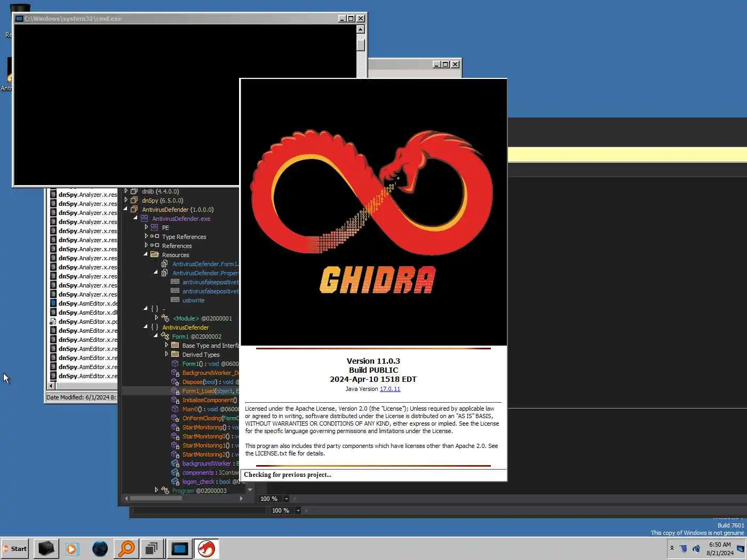747x560 pixels.
Task: Click the dnlib assembly icon in dnSpy tree
Action: coord(134,191)
